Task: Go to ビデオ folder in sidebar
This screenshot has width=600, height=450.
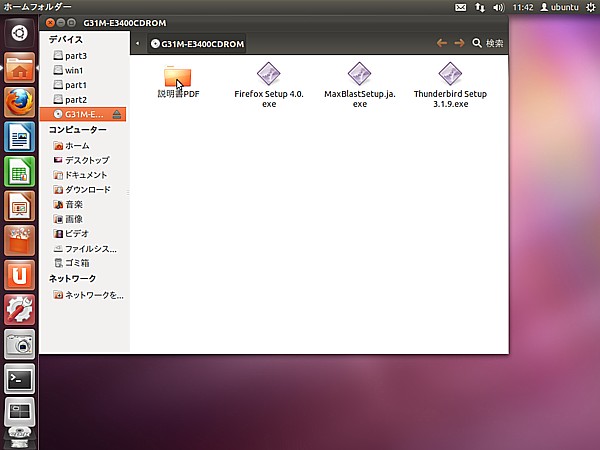Action: (71, 233)
